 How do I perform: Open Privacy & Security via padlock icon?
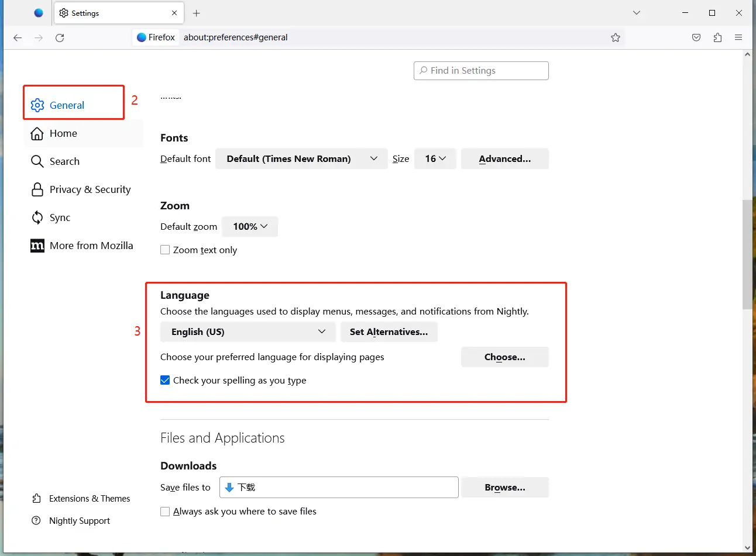[x=36, y=189]
